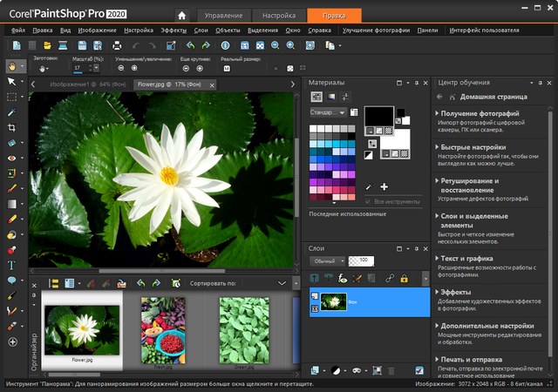The width and height of the screenshot is (558, 392).
Task: Select the Text tool
Action: pos(12,265)
